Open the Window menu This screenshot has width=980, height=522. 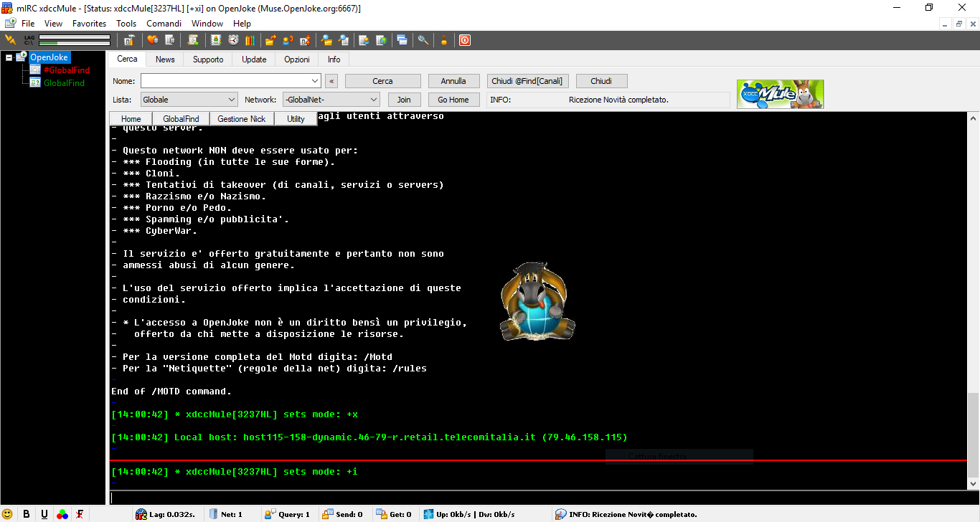point(207,24)
